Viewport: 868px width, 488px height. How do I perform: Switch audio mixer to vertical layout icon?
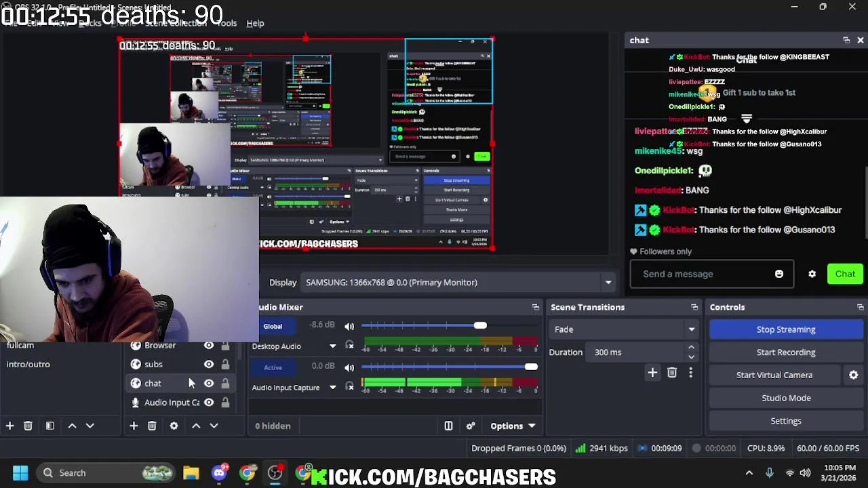448,426
